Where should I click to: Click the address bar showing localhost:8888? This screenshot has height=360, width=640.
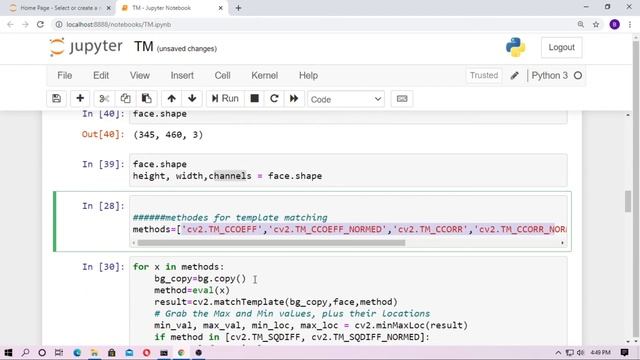pos(314,24)
